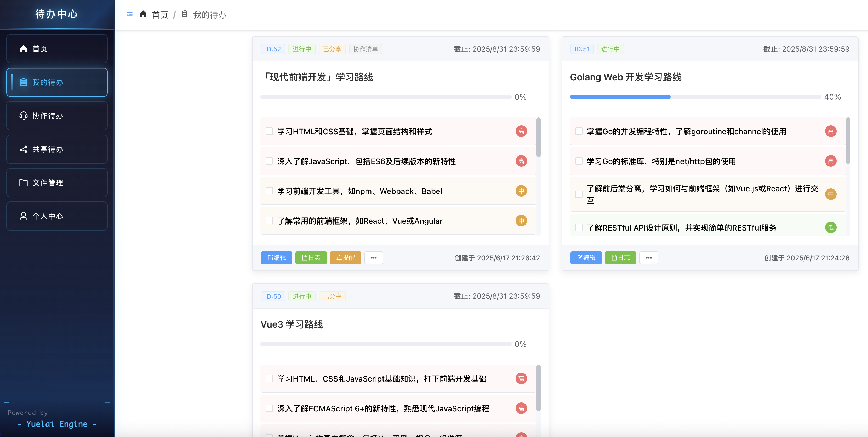This screenshot has width=868, height=437.
Task: Click the task list scrollbar in Vue3 card
Action: 539,388
